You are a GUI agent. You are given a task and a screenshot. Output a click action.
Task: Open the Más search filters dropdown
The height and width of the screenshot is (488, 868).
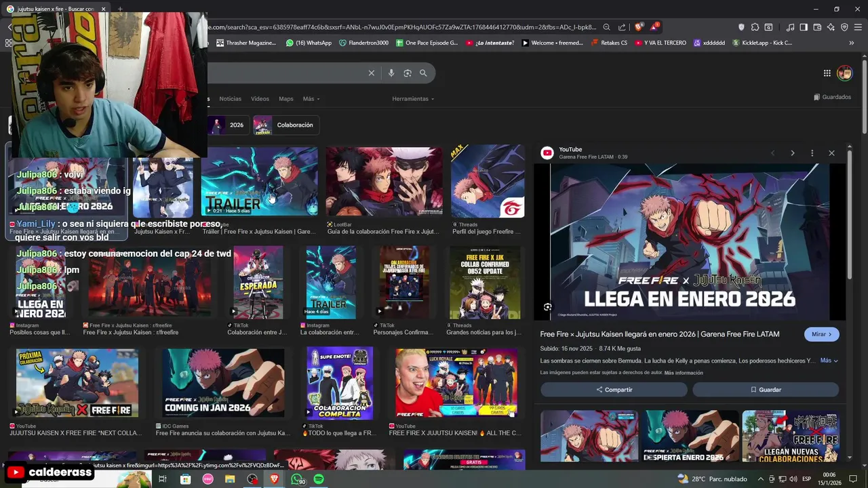[311, 99]
